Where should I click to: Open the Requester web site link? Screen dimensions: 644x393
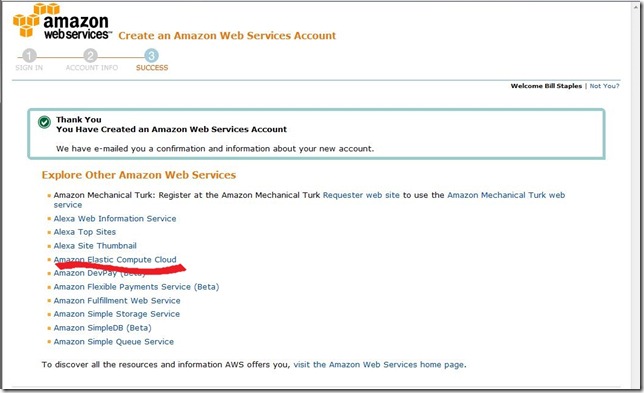[361, 195]
